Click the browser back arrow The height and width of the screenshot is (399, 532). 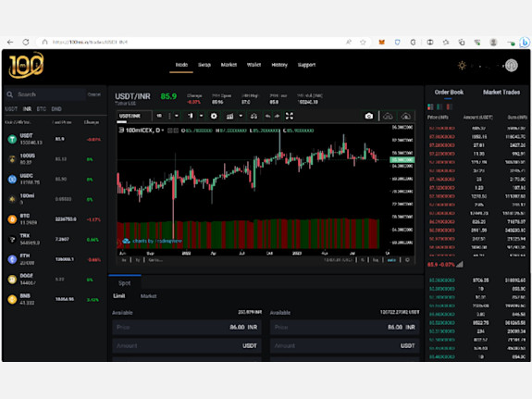click(10, 42)
